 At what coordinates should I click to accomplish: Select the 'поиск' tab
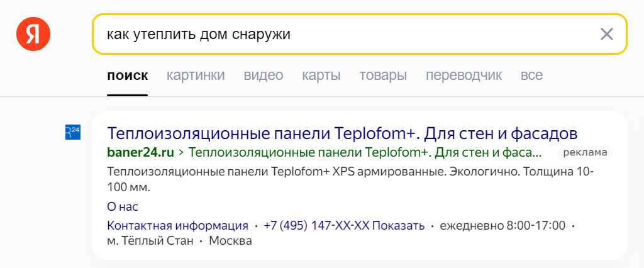point(127,75)
